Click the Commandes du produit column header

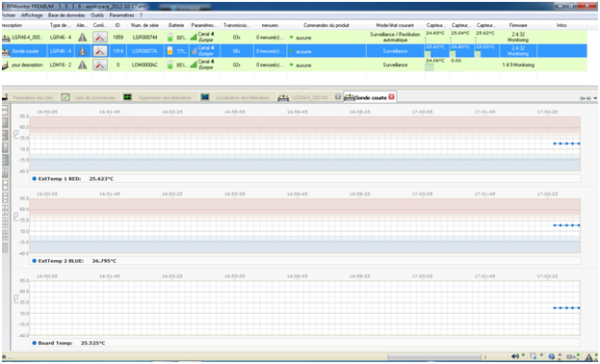tap(326, 25)
